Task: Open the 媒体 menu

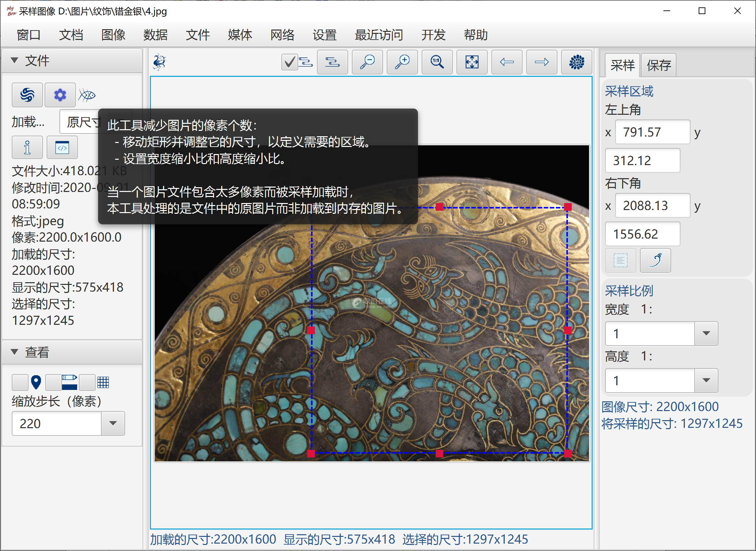Action: tap(240, 35)
